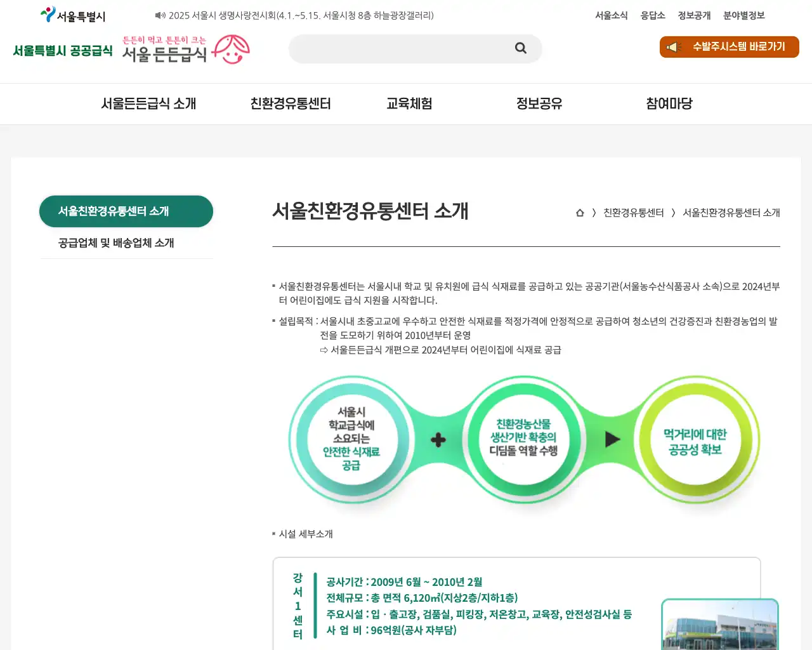This screenshot has height=650, width=812.
Task: Click the magnifying glass search icon
Action: 520,48
